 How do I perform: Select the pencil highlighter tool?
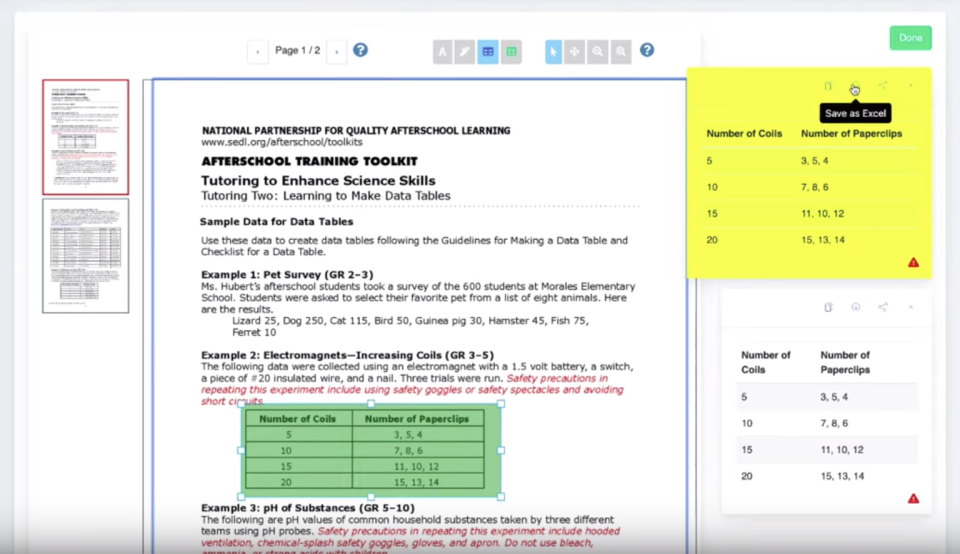click(x=465, y=52)
